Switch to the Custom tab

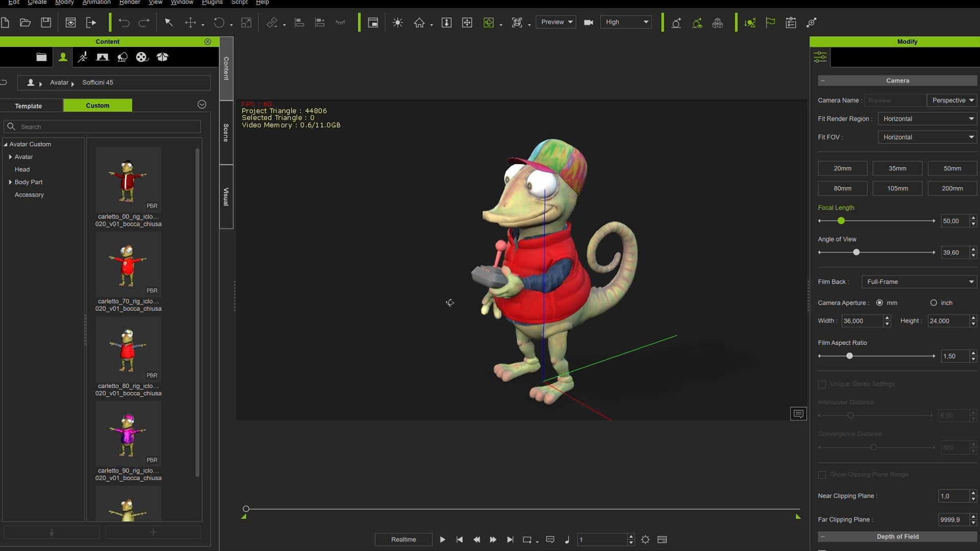97,105
